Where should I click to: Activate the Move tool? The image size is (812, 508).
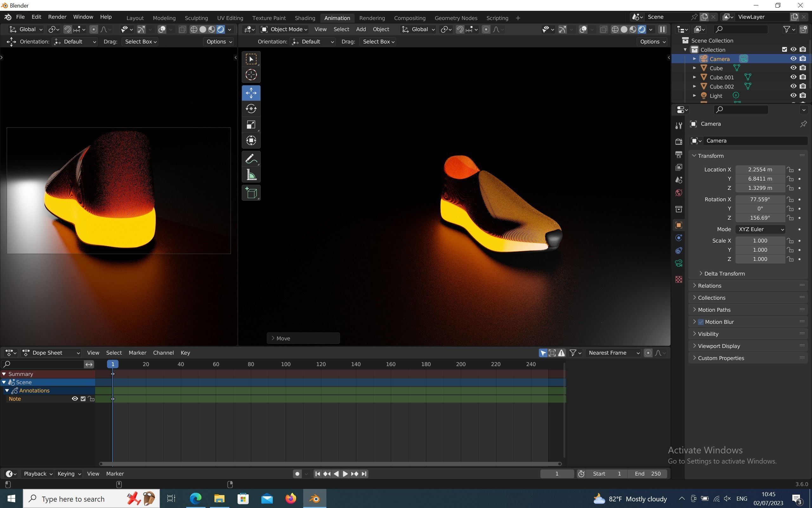[251, 93]
